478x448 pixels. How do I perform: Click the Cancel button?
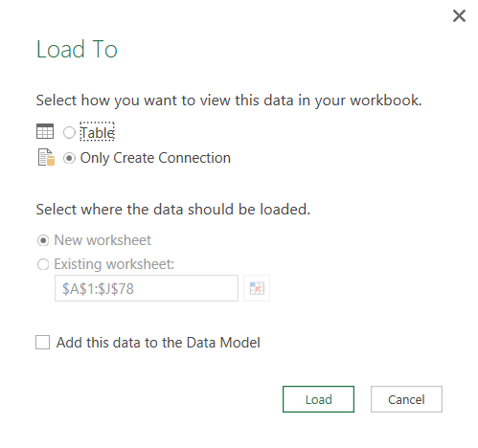pyautogui.click(x=406, y=399)
